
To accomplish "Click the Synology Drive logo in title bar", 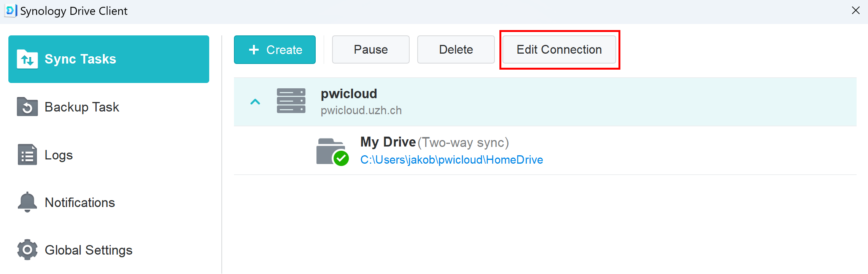I will (x=11, y=11).
